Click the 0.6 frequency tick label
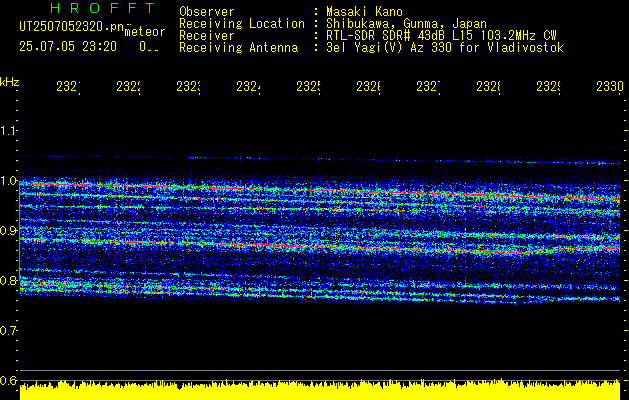 (x=8, y=380)
